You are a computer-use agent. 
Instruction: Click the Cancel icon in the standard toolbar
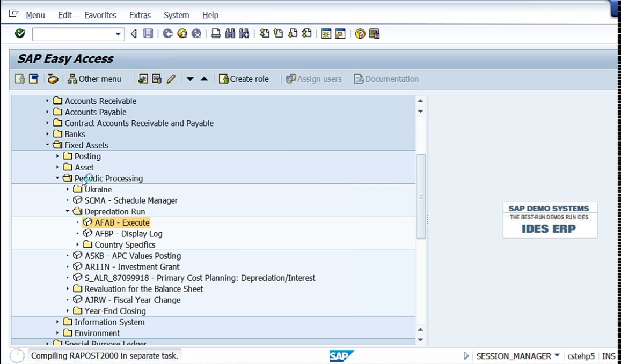click(196, 34)
